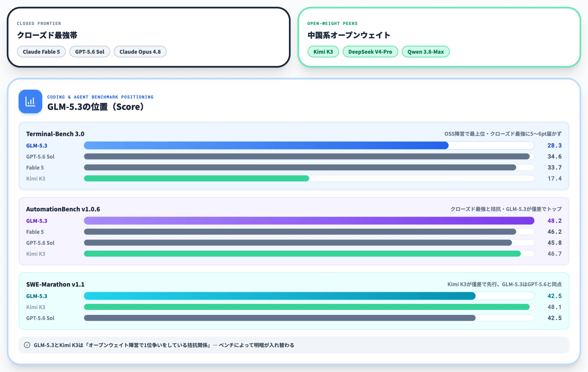Image resolution: width=588 pixels, height=372 pixels.
Task: Click GPT-5.6 Sol bar in SWE-Marathon
Action: point(280,318)
